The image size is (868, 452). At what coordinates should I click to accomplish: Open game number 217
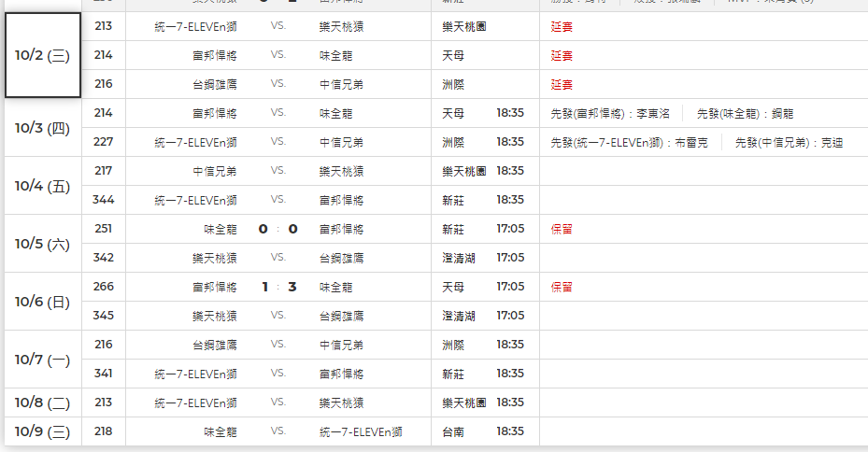(104, 170)
